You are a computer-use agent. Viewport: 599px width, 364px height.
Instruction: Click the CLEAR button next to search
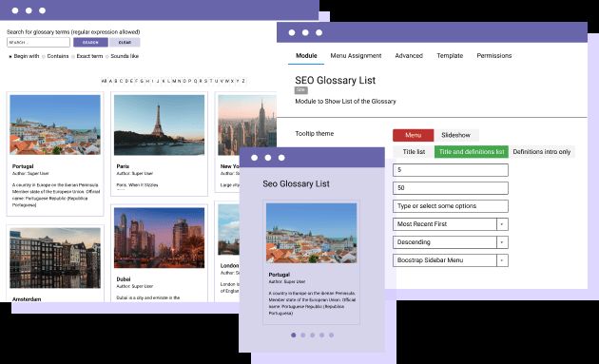[x=125, y=43]
